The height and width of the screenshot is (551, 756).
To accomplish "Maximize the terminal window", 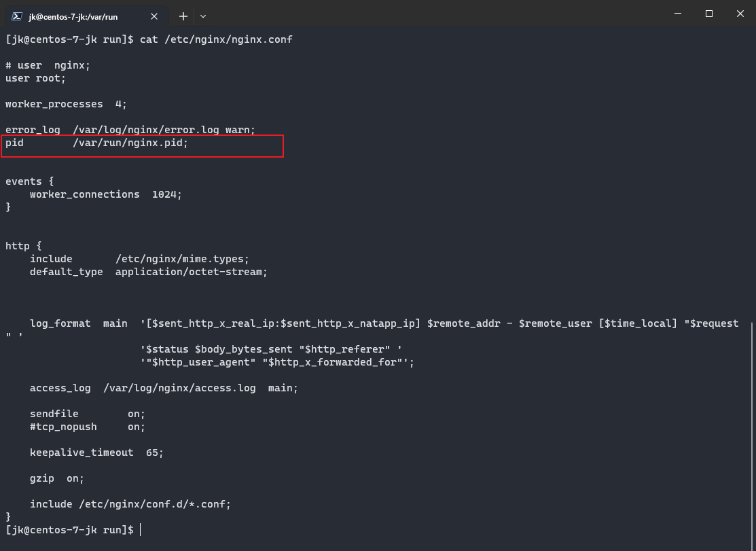I will click(x=708, y=14).
